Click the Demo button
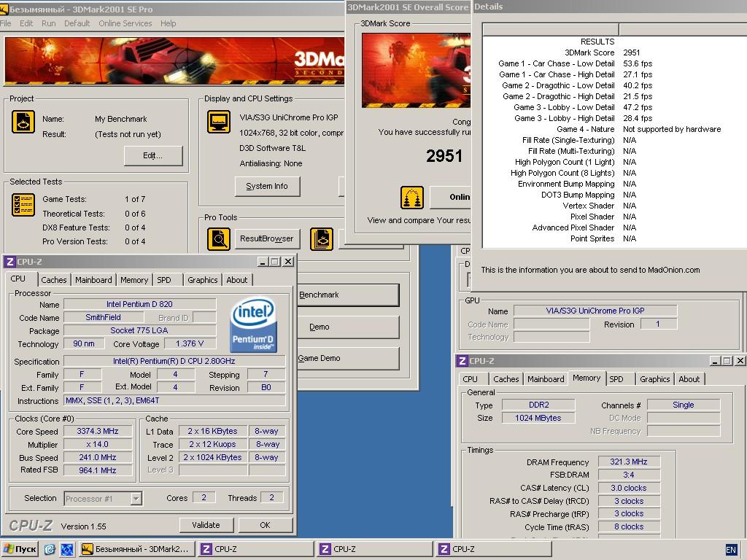The height and width of the screenshot is (560, 747). (x=348, y=327)
